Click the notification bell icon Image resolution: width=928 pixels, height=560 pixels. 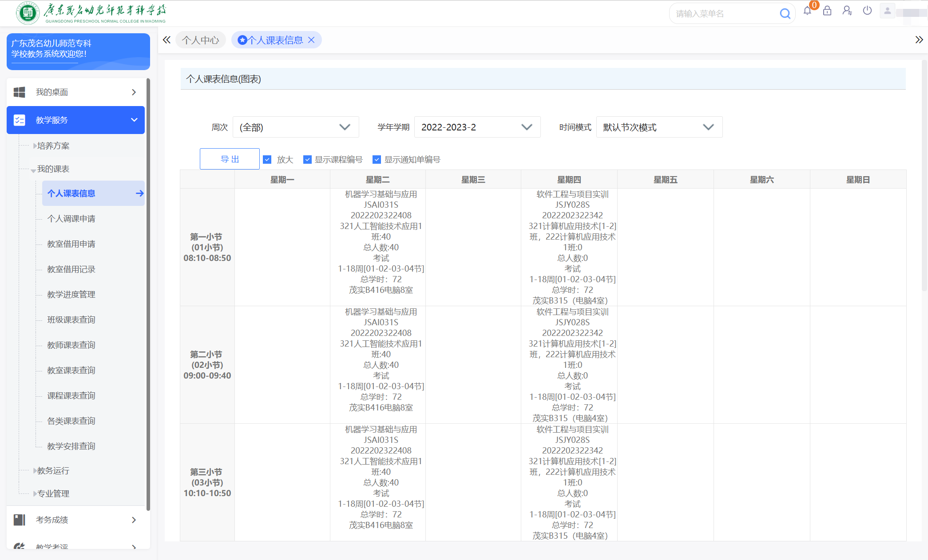(x=807, y=11)
